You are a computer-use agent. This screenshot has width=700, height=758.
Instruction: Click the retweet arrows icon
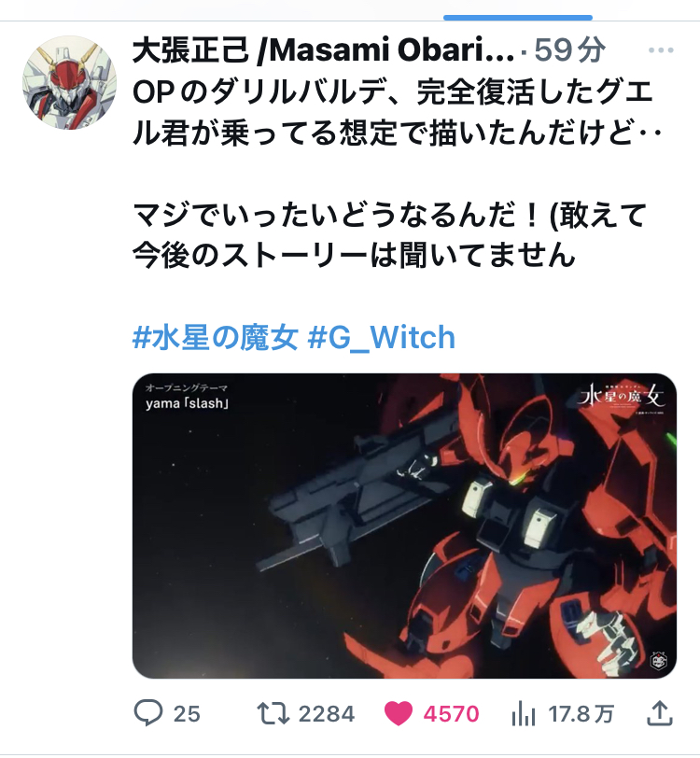[273, 713]
